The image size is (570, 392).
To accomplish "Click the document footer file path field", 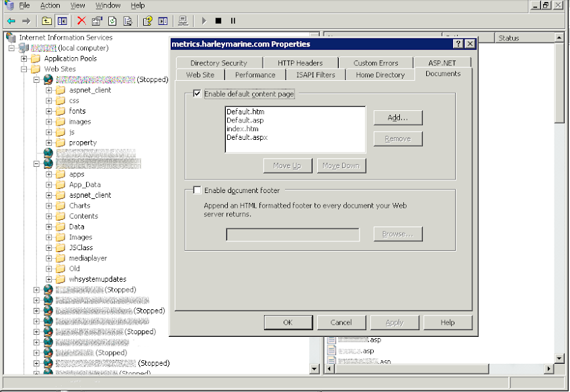I will [292, 235].
